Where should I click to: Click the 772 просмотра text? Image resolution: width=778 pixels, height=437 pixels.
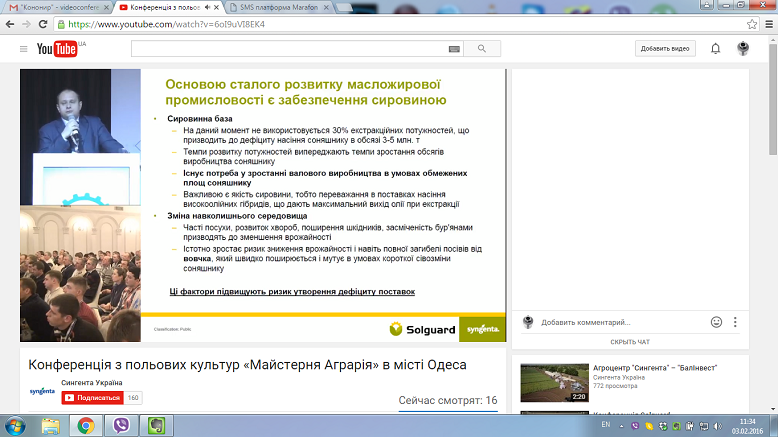pyautogui.click(x=615, y=385)
